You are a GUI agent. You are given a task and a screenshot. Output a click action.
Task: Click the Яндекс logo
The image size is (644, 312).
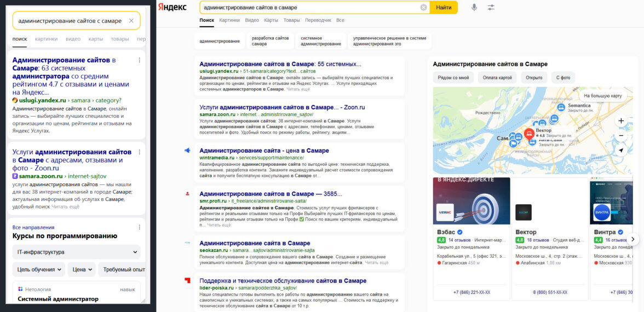pyautogui.click(x=173, y=7)
